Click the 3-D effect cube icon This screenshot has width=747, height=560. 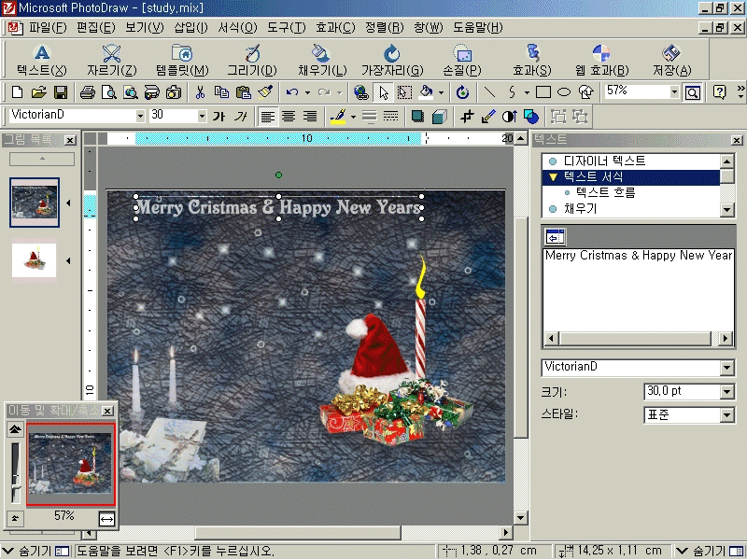click(439, 116)
